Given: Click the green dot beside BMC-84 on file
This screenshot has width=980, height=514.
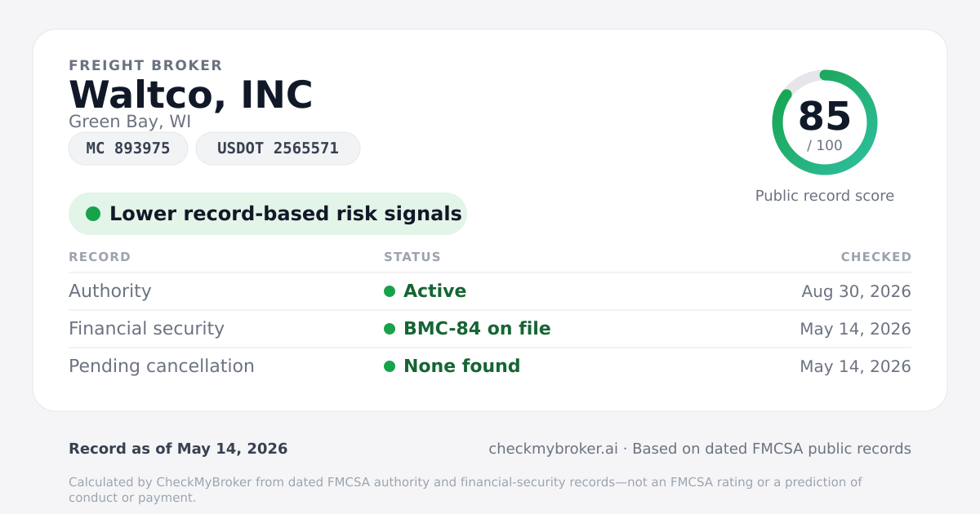Looking at the screenshot, I should (390, 329).
